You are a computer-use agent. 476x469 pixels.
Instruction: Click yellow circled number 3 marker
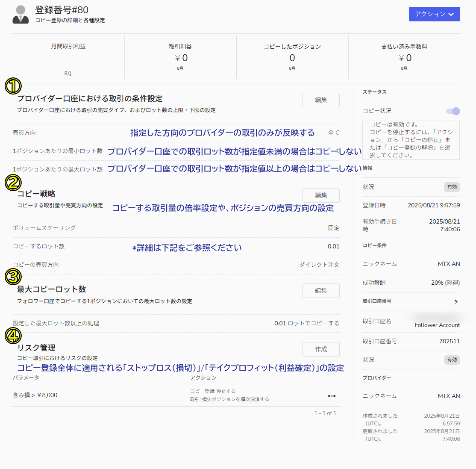pos(13,277)
